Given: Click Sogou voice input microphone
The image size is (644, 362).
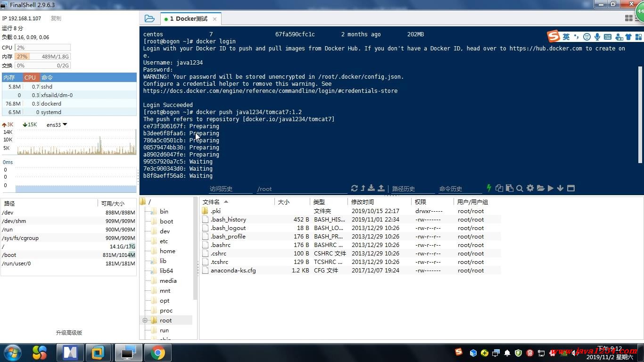Looking at the screenshot, I should [597, 37].
